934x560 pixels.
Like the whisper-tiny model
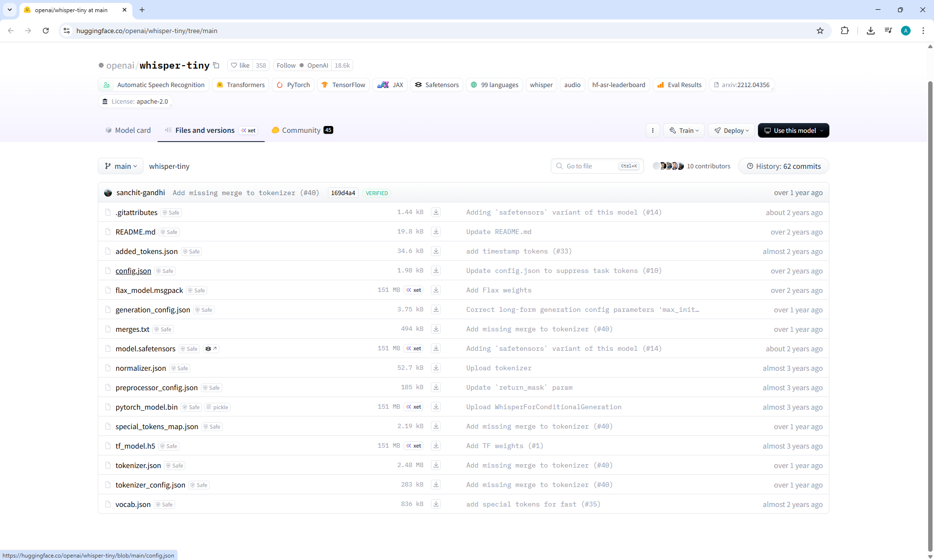(x=240, y=66)
